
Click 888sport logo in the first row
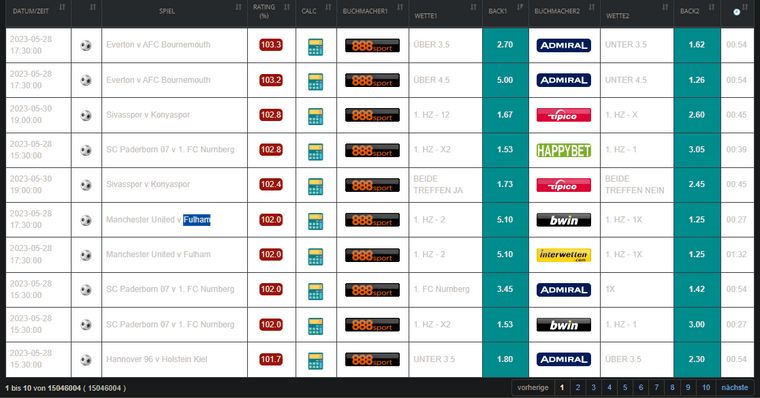pos(372,46)
